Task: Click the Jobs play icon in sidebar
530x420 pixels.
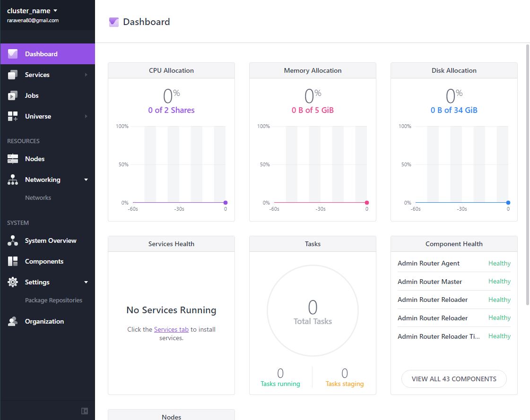Action: [12, 95]
